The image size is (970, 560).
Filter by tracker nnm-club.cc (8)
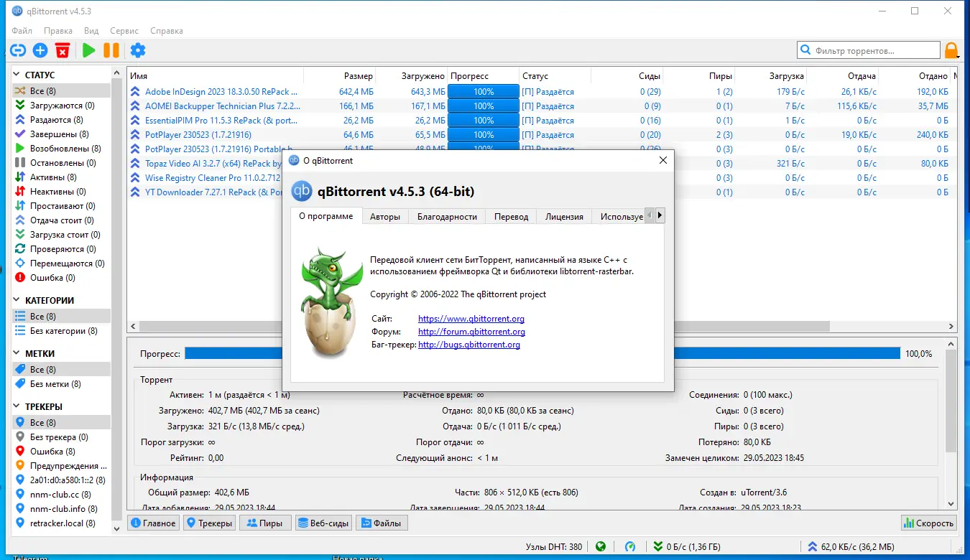click(61, 495)
